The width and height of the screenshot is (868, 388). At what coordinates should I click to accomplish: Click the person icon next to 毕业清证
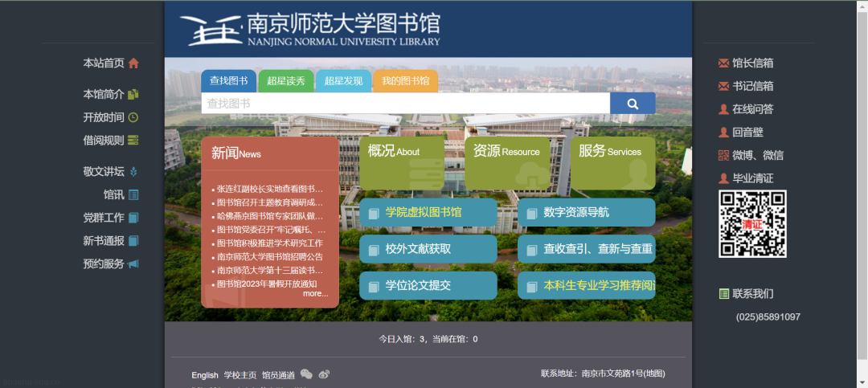point(723,178)
